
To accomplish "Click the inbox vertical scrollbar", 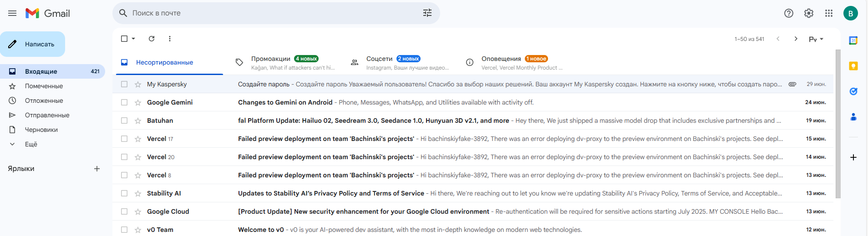I will tap(838, 123).
